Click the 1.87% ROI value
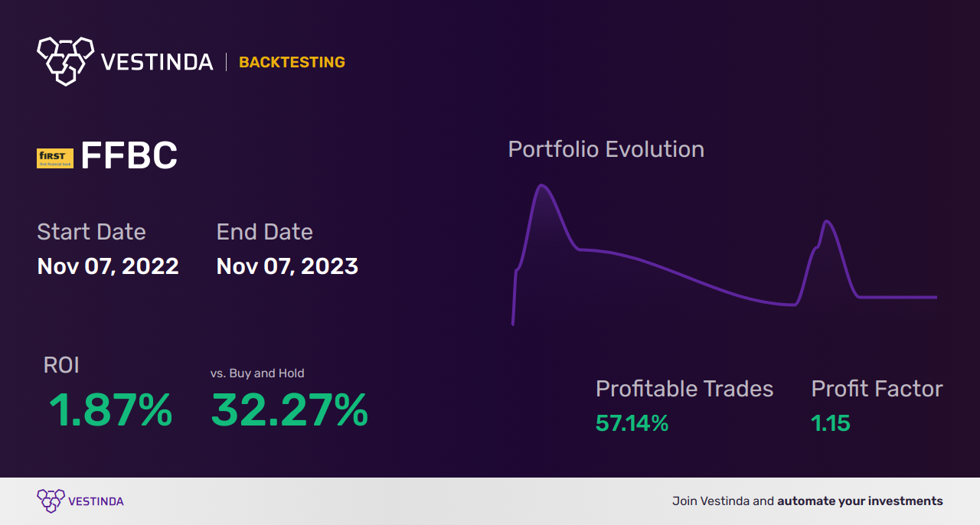 110,410
